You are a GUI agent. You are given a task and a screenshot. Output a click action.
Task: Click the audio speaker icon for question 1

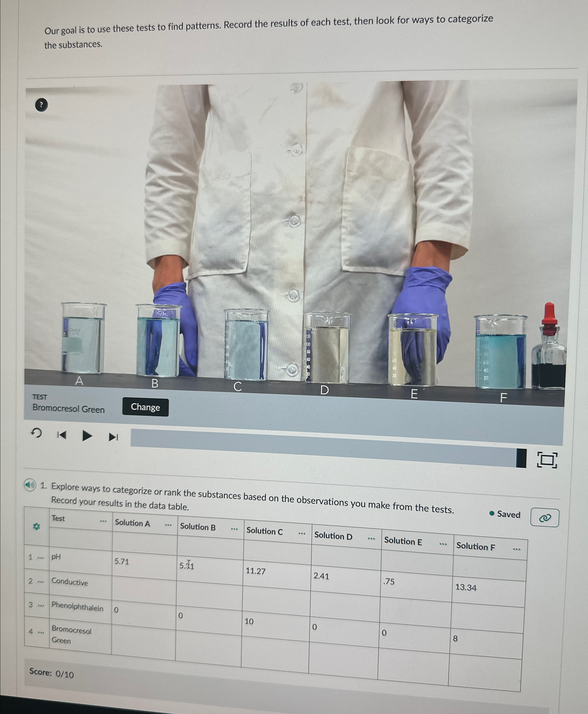pos(30,485)
